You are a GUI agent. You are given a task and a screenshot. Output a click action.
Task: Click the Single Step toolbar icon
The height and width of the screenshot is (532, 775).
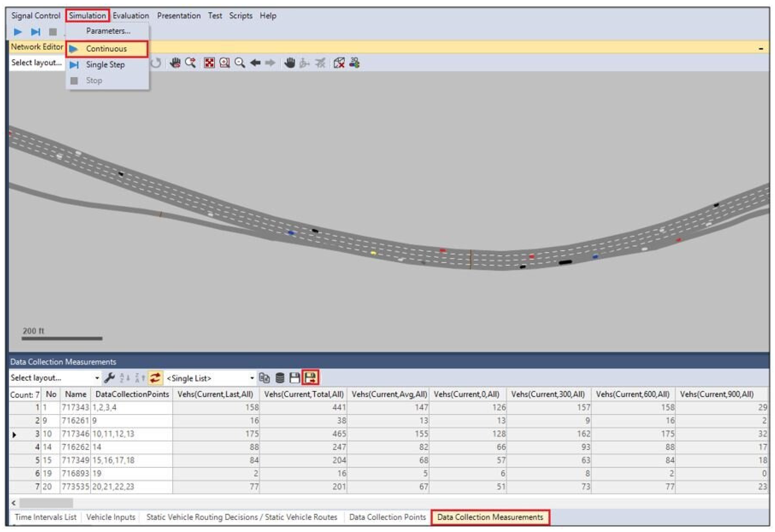(35, 32)
